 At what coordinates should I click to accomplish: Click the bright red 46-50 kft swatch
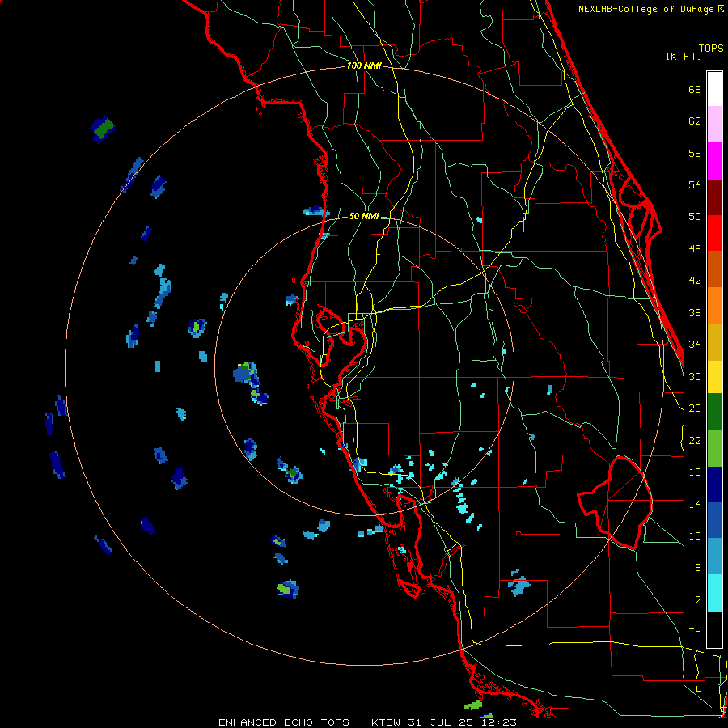[714, 233]
